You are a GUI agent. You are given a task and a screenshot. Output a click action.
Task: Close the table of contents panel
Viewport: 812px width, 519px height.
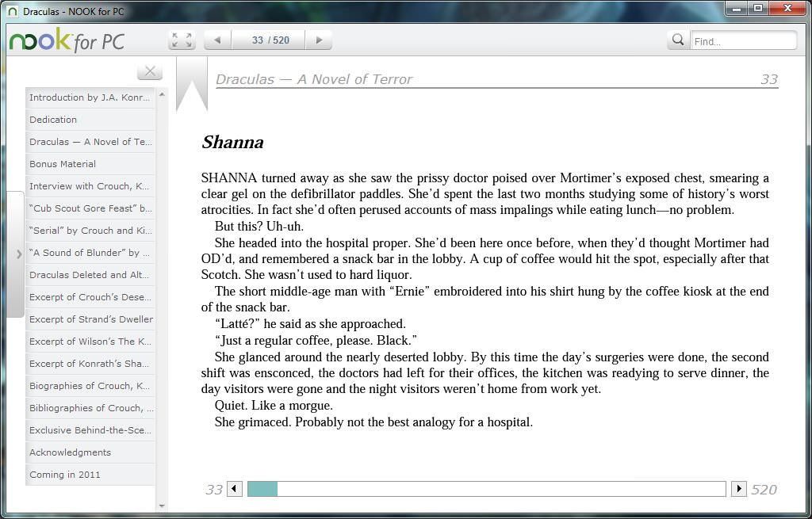tap(150, 71)
